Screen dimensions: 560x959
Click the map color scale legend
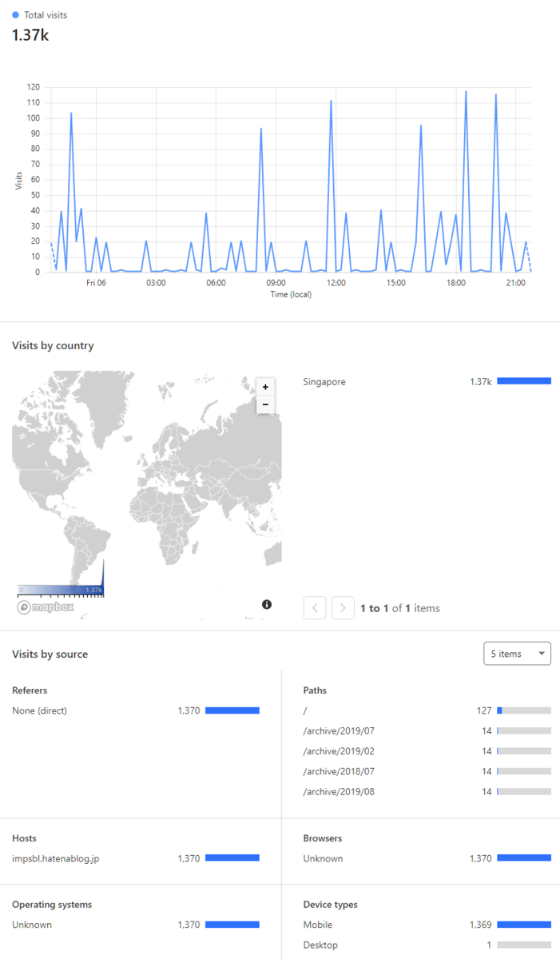coord(61,589)
